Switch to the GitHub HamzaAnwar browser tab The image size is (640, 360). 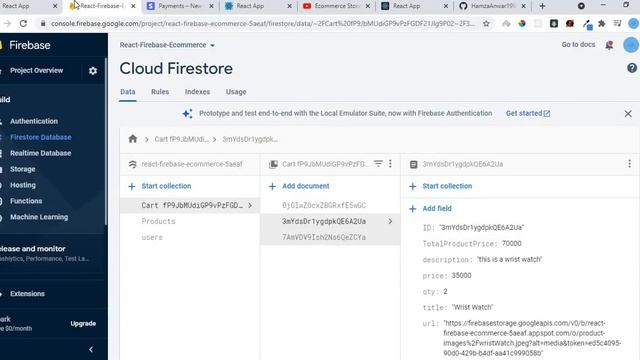coord(493,6)
